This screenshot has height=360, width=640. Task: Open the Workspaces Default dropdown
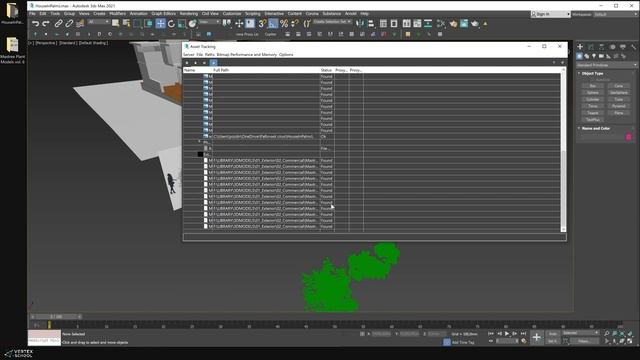pyautogui.click(x=615, y=14)
